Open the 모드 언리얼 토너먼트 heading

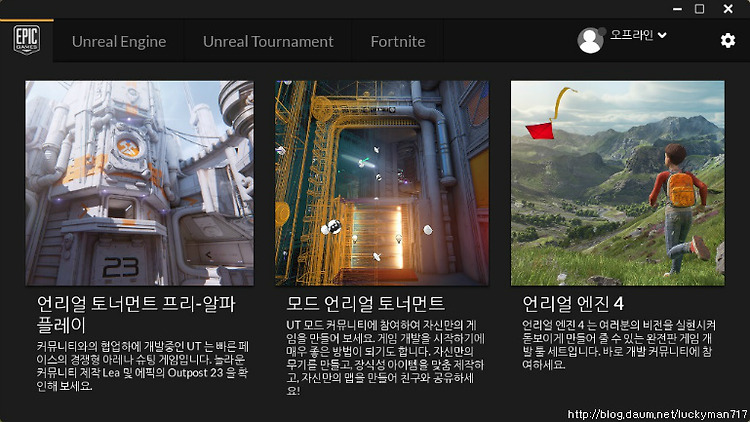[x=365, y=304]
